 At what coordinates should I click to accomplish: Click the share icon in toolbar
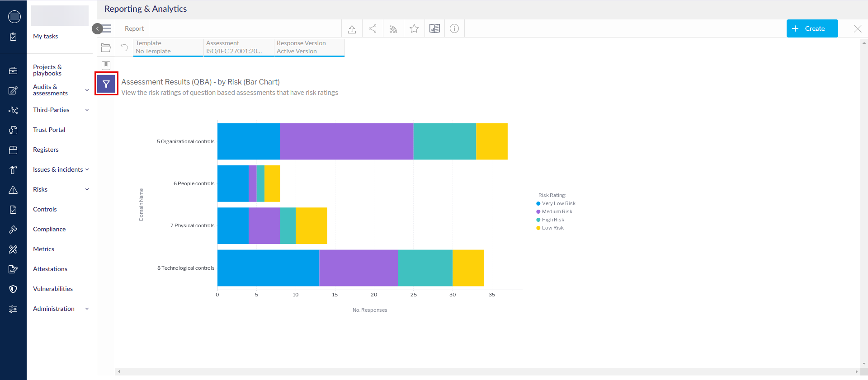tap(373, 29)
